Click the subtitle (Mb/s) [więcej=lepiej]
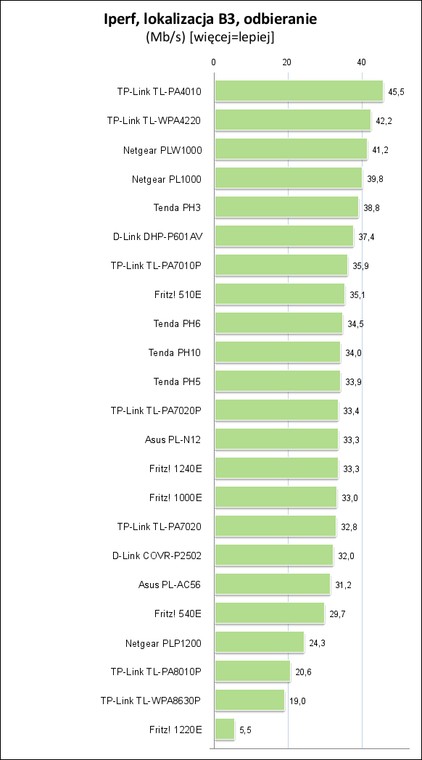The height and width of the screenshot is (760, 422). (210, 38)
